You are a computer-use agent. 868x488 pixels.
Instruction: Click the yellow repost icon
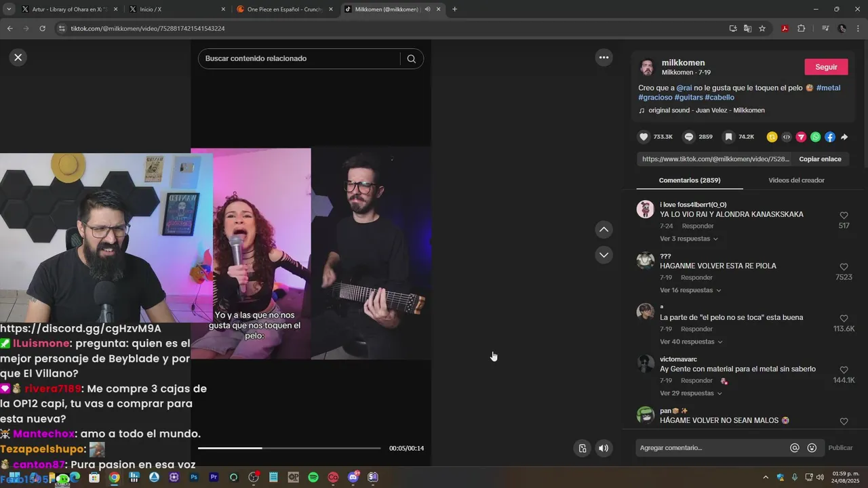click(x=772, y=137)
